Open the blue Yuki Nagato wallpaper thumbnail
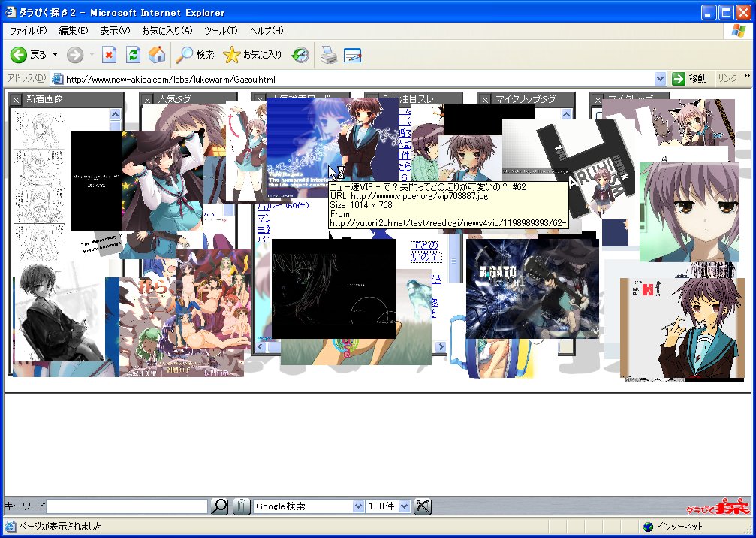 point(332,147)
